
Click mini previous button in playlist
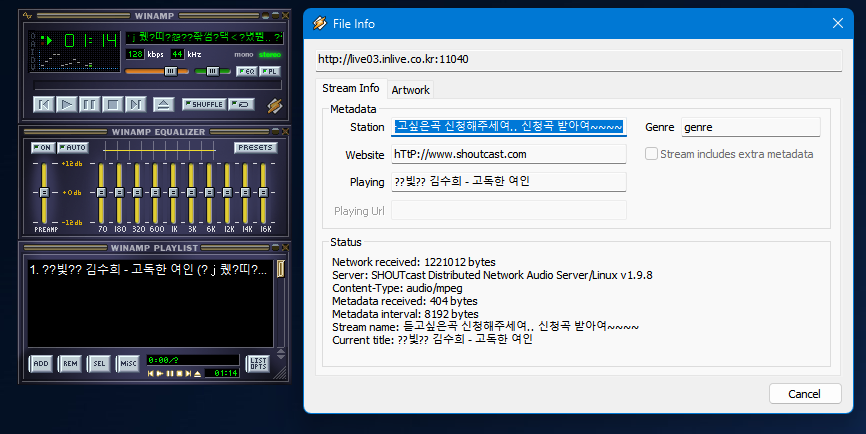[151, 374]
